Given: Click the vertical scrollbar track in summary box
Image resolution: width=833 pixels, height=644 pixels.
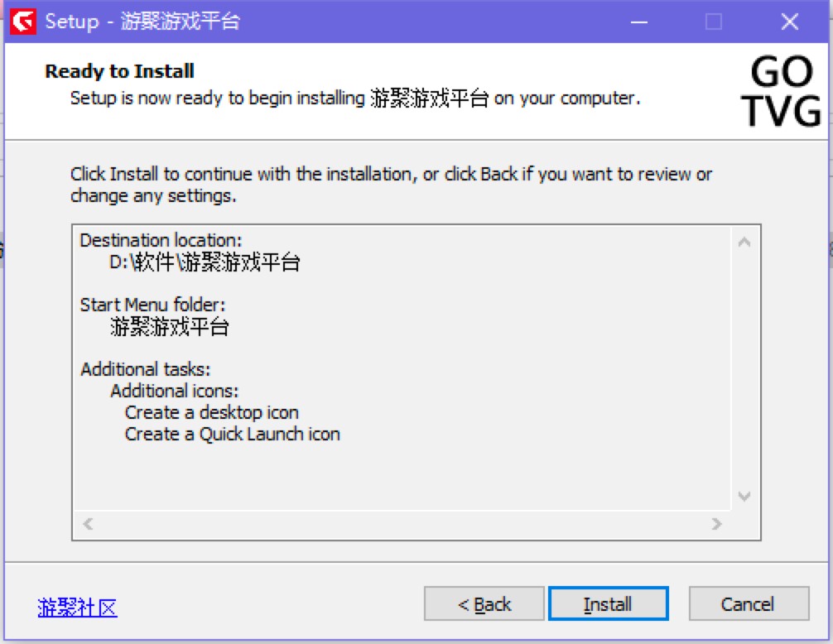Looking at the screenshot, I should coord(744,369).
